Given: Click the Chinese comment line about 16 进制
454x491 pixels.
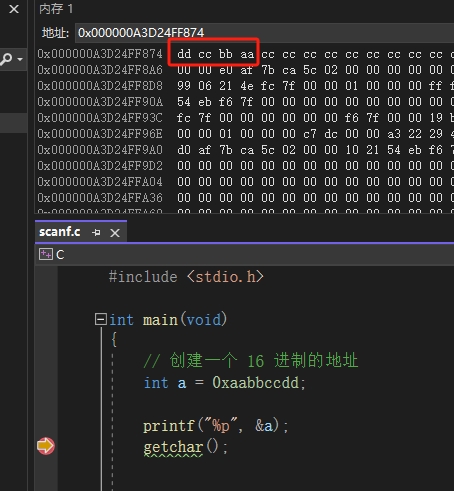Looking at the screenshot, I should [251, 361].
